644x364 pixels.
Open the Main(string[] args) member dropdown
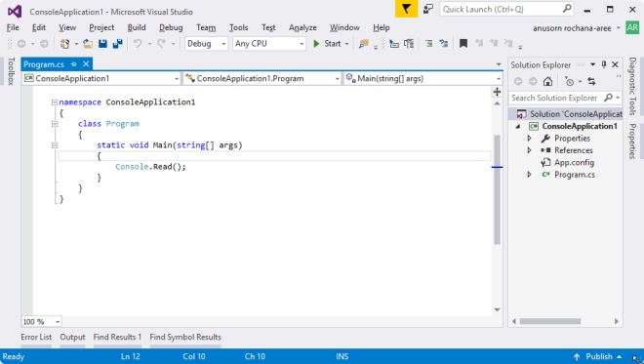click(x=423, y=78)
